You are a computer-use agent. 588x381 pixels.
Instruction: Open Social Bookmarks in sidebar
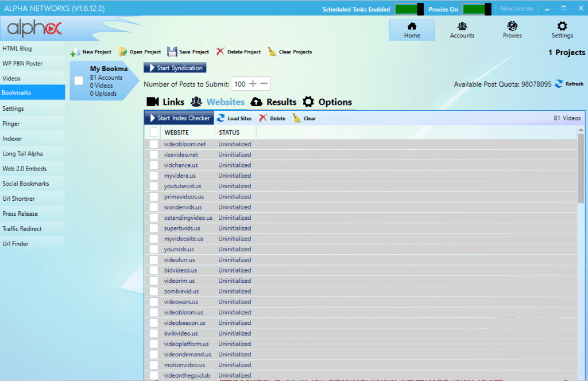pos(32,184)
